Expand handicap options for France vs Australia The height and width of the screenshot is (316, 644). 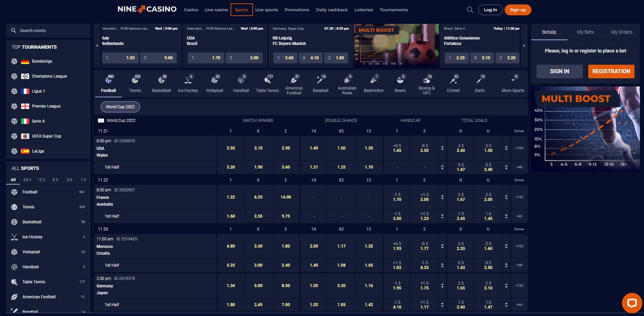click(x=442, y=197)
